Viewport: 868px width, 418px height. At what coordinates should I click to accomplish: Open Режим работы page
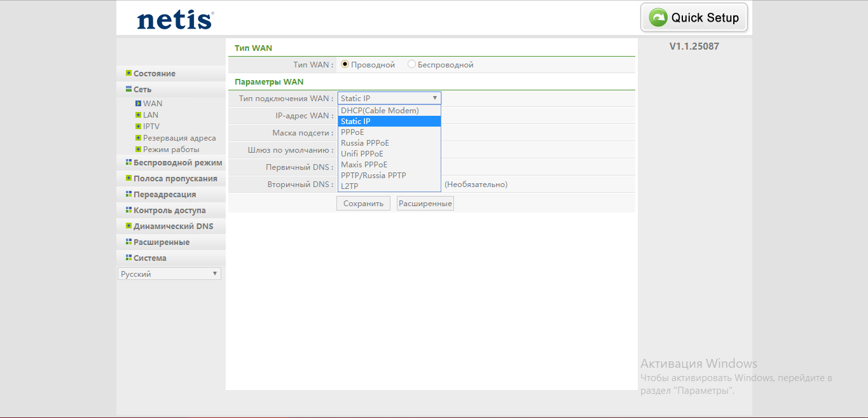point(171,149)
